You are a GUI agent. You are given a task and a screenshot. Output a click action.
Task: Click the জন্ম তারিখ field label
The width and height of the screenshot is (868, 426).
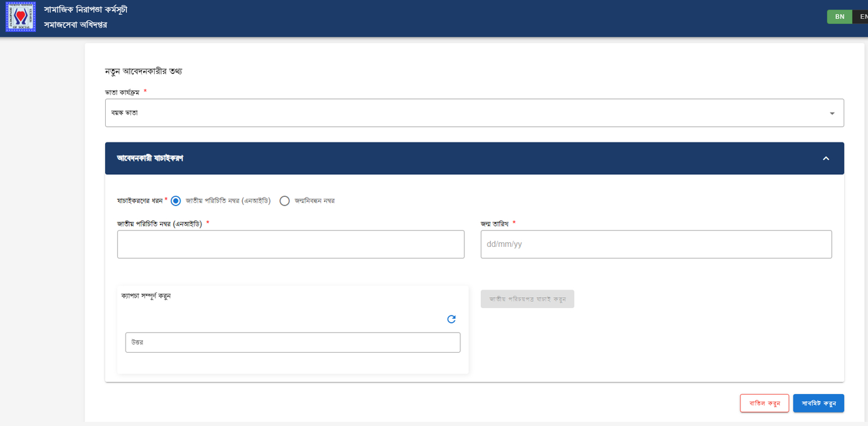(x=494, y=223)
